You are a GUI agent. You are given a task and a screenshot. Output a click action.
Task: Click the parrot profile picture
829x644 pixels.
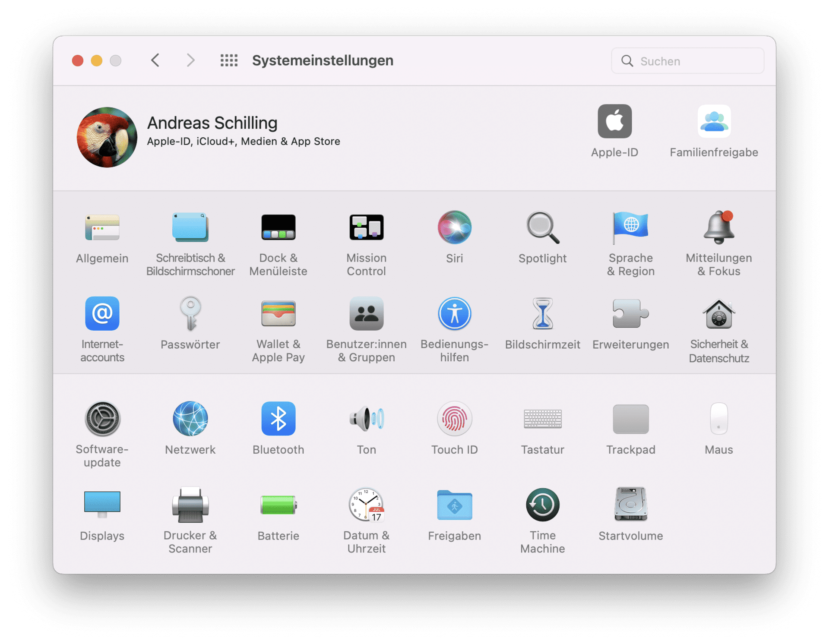click(x=107, y=137)
